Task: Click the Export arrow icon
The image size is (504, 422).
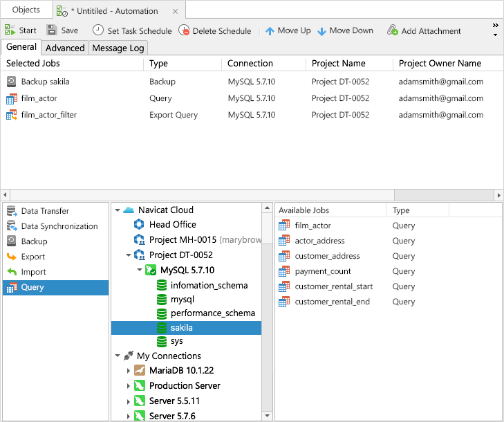Action: pos(12,257)
